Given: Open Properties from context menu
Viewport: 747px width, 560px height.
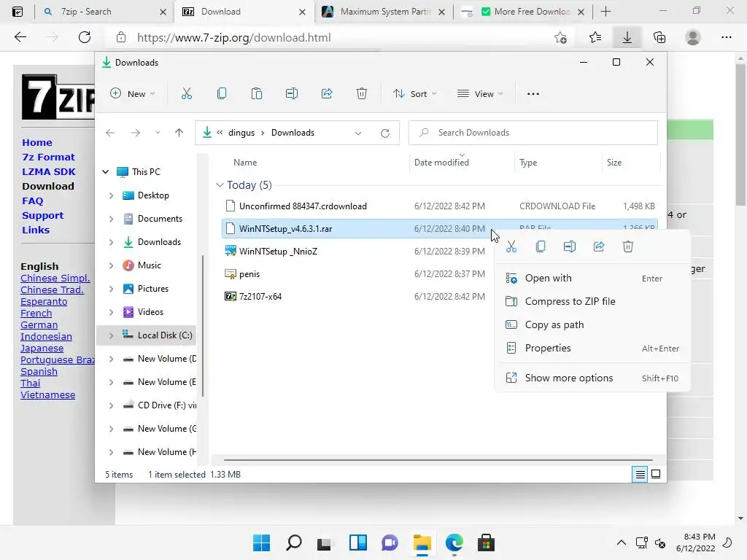Looking at the screenshot, I should (592, 348).
